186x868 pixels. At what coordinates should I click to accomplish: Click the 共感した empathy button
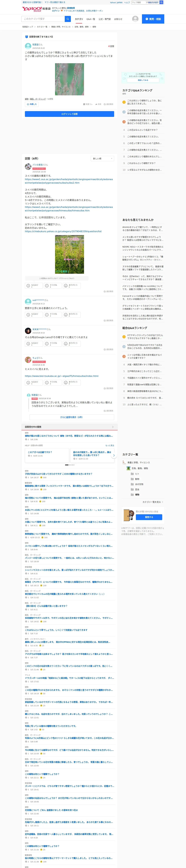pos(32,104)
